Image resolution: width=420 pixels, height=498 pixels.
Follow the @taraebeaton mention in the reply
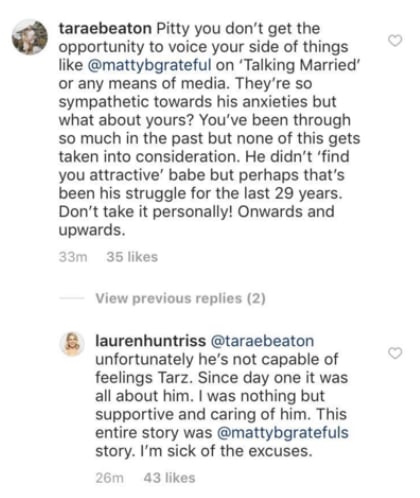pyautogui.click(x=262, y=341)
